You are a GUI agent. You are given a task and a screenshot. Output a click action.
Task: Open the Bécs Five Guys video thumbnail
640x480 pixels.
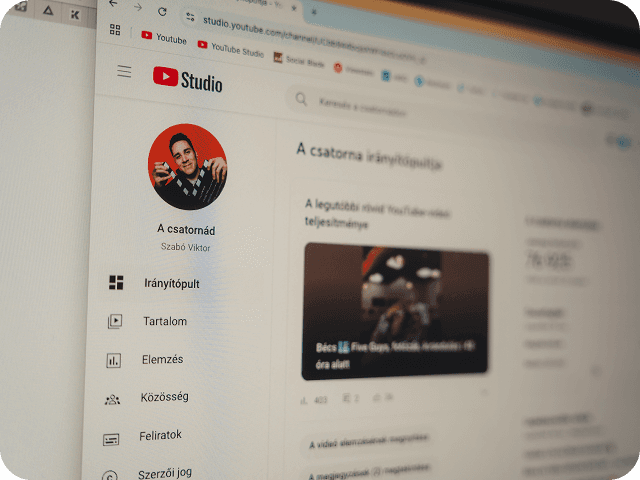395,312
